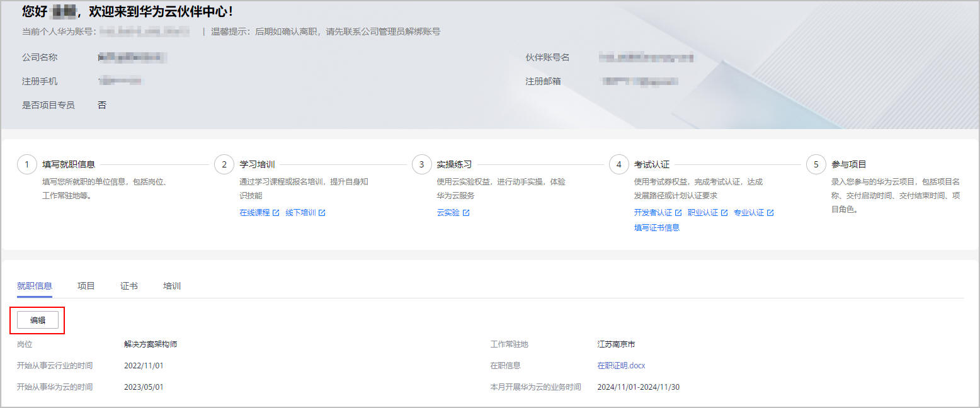Image resolution: width=980 pixels, height=408 pixels.
Task: Click the external-link icon beside 线下培训
Action: (x=322, y=213)
